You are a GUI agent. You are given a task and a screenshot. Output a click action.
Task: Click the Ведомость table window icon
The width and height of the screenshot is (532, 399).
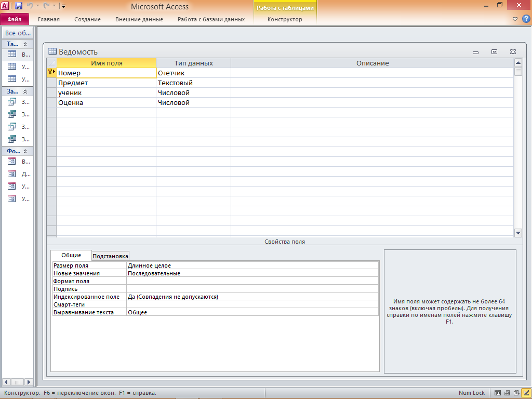52,51
